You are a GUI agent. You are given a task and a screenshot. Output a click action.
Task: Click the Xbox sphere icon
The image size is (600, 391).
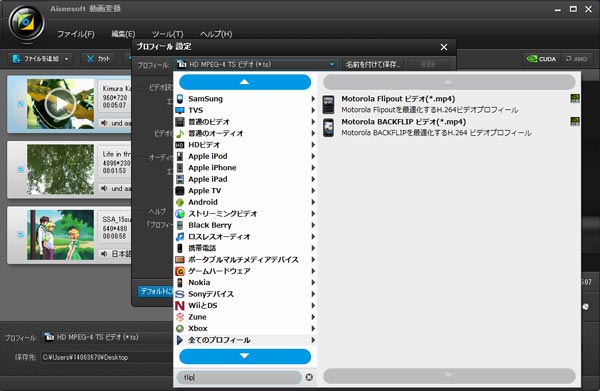pos(180,328)
